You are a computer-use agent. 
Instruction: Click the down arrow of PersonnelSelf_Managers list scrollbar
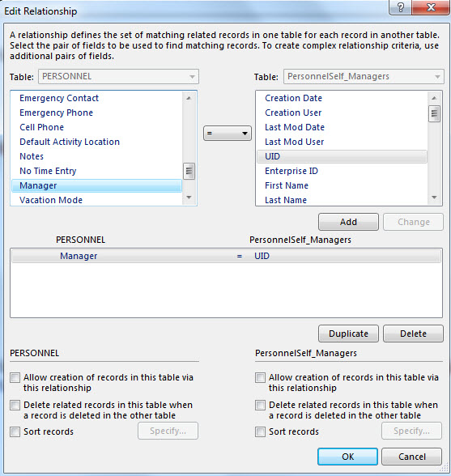[x=434, y=198]
